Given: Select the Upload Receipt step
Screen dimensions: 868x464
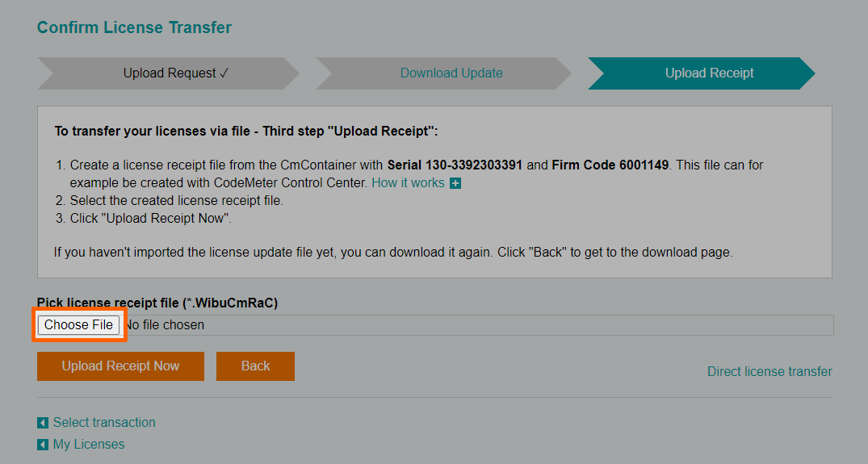Looking at the screenshot, I should tap(709, 73).
